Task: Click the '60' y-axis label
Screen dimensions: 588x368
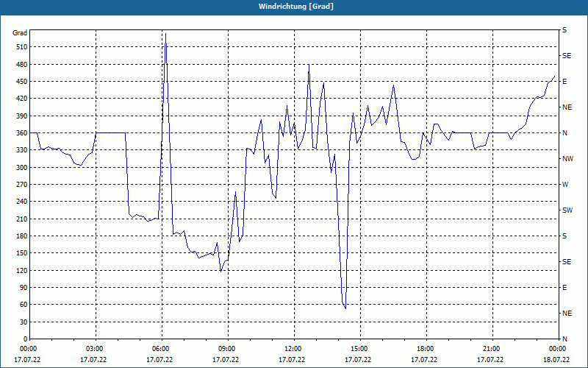Action: [24, 305]
